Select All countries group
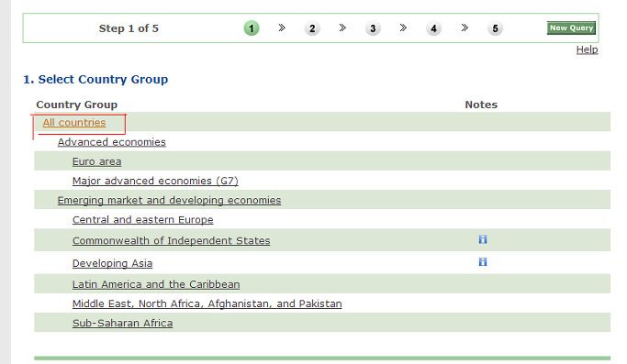627x364 pixels. tap(74, 123)
